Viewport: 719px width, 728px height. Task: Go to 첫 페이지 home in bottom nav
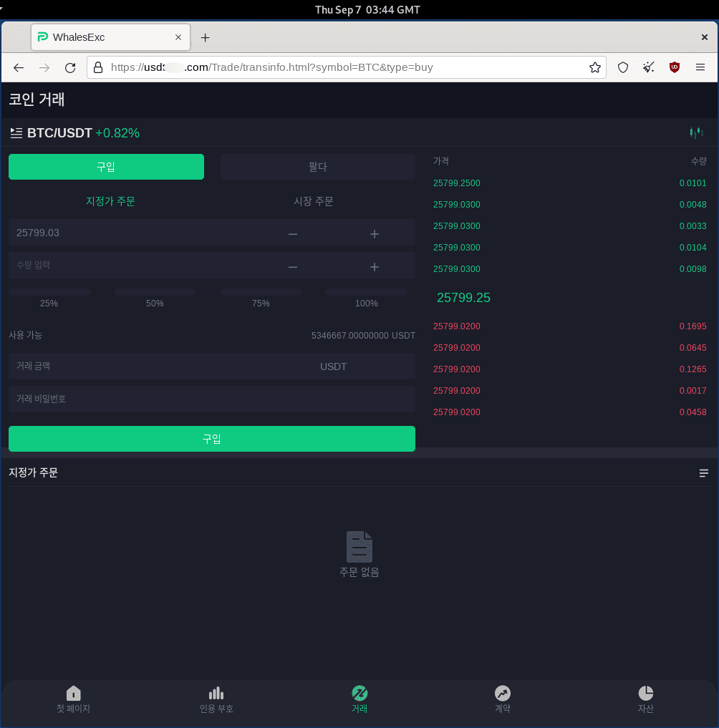tap(73, 699)
